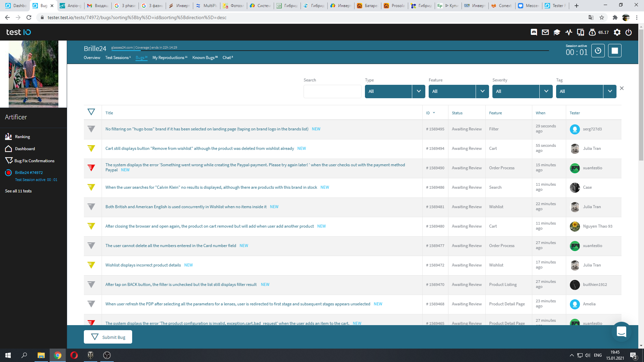Open the settings gear icon
This screenshot has width=644, height=362.
click(617, 32)
